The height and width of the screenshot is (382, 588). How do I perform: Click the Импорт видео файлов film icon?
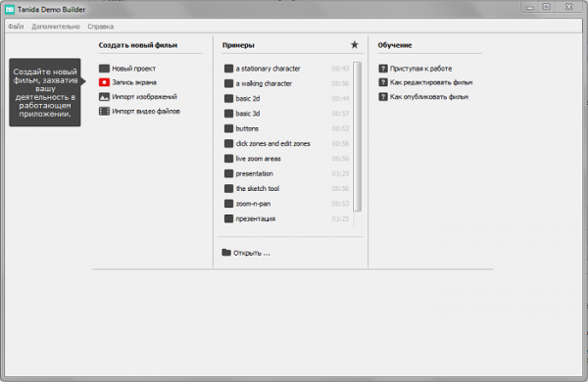104,112
